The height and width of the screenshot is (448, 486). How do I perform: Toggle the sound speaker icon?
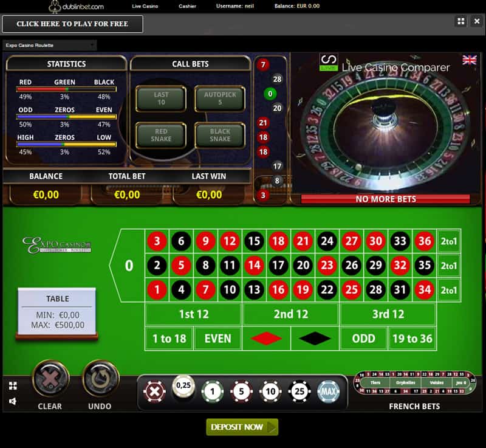pyautogui.click(x=13, y=401)
